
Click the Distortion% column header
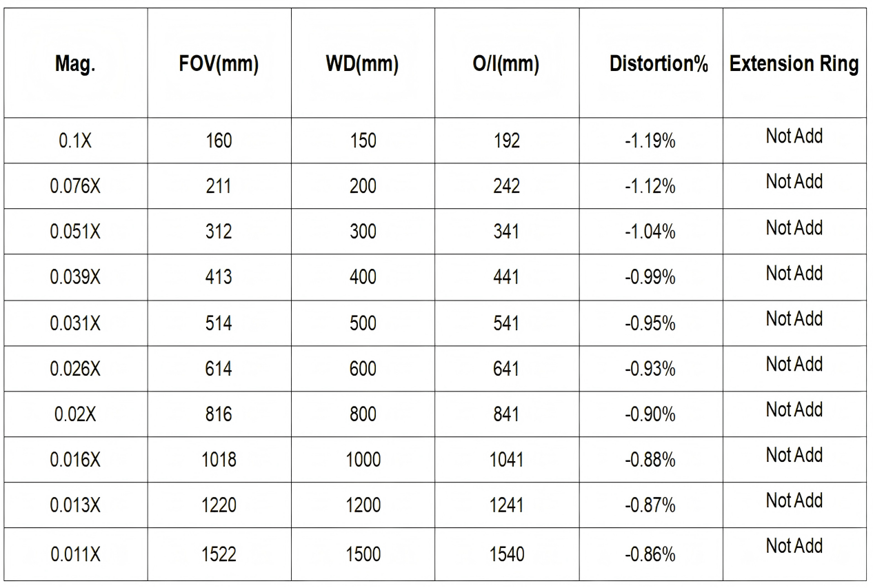(x=659, y=65)
